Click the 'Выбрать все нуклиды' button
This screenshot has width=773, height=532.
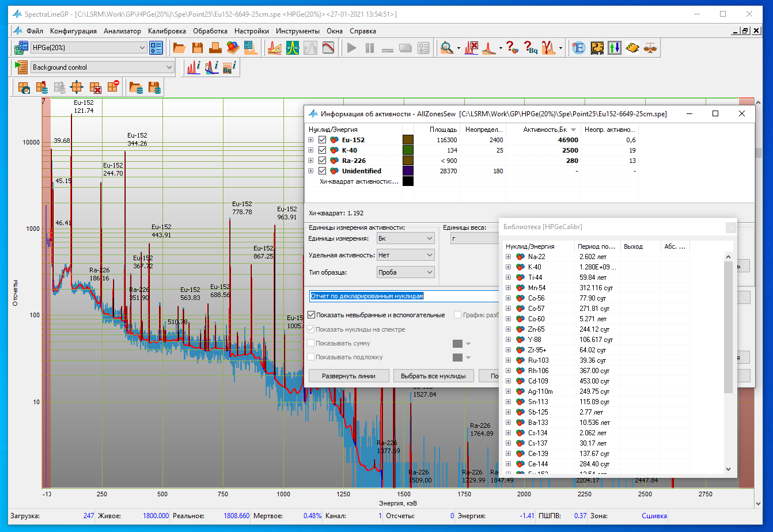[x=433, y=376]
